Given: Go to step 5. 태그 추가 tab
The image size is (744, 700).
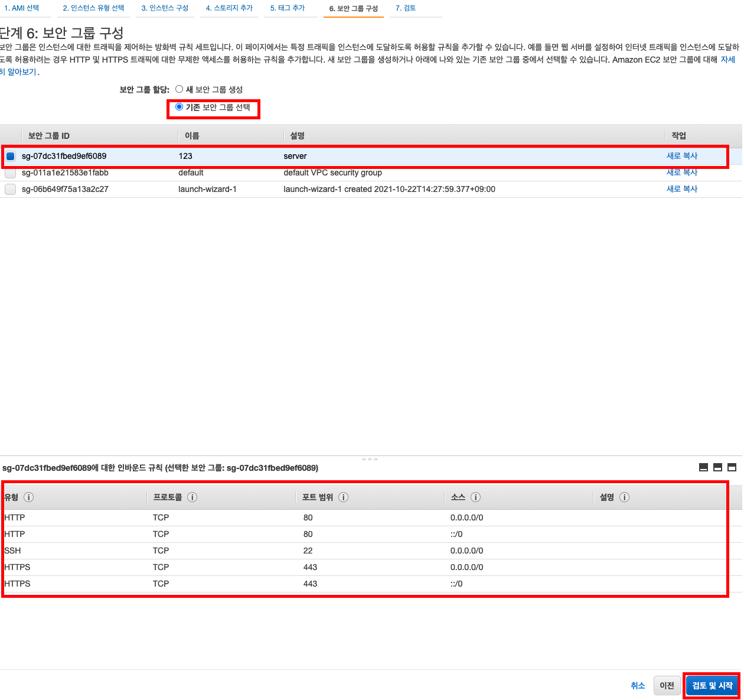Looking at the screenshot, I should 288,8.
